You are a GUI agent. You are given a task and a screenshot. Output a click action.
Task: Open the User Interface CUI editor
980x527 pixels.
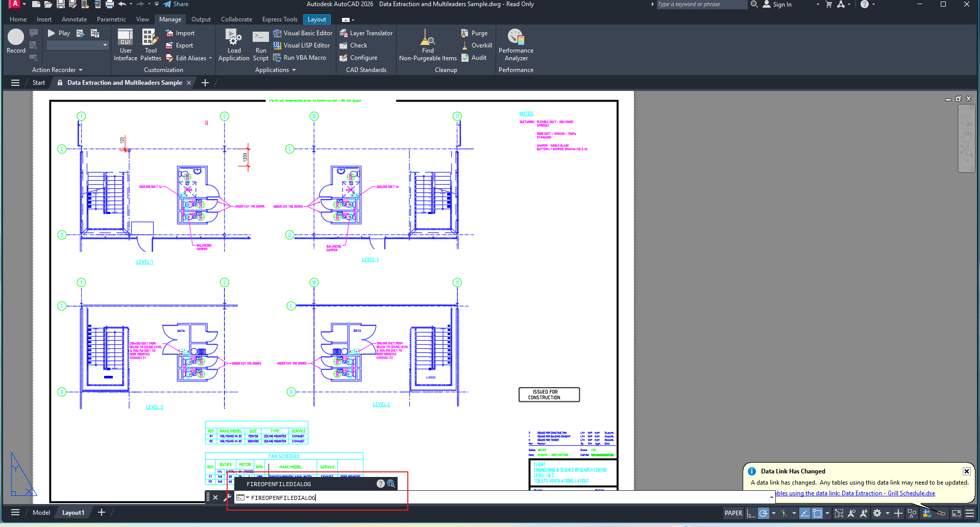(126, 45)
